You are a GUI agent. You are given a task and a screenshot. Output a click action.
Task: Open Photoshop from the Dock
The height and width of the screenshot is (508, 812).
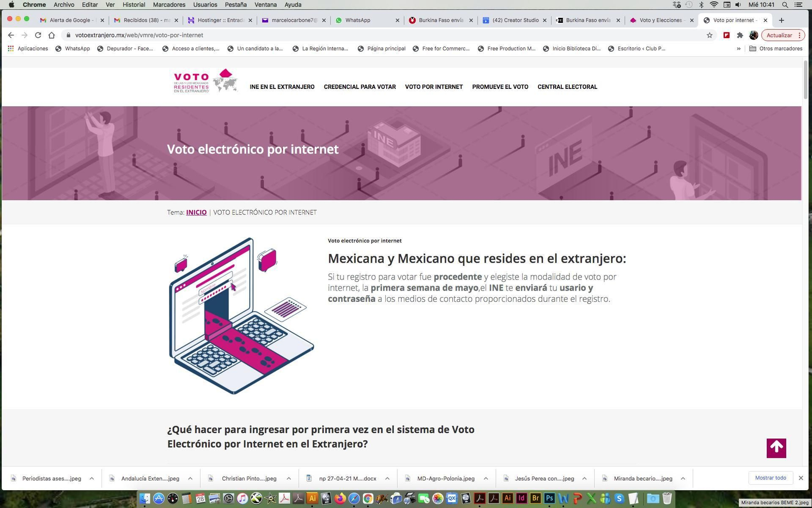[550, 498]
